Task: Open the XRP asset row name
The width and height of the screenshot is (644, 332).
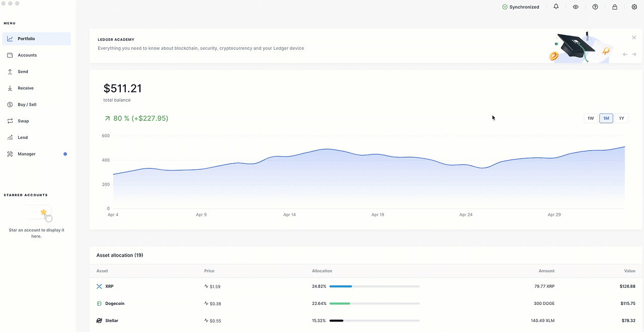Action: (109, 286)
